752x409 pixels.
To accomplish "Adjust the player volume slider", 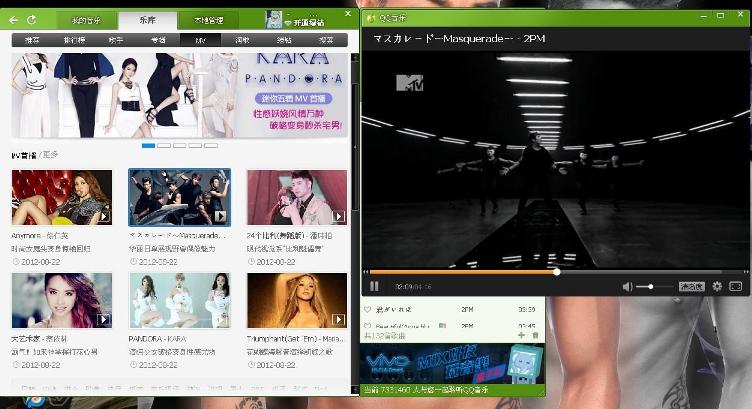I will click(x=654, y=287).
